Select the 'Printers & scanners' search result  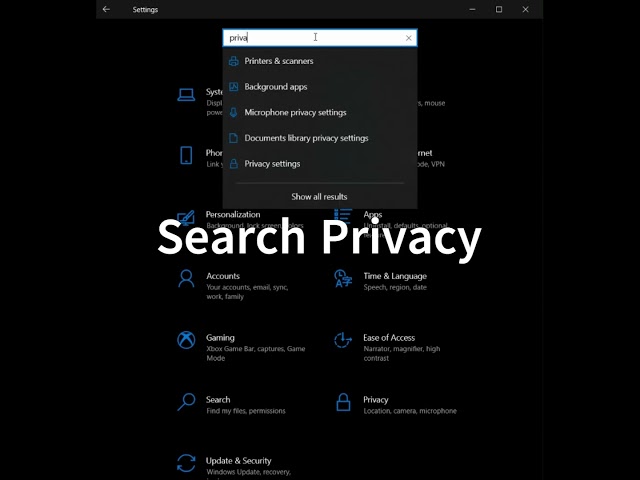point(320,61)
